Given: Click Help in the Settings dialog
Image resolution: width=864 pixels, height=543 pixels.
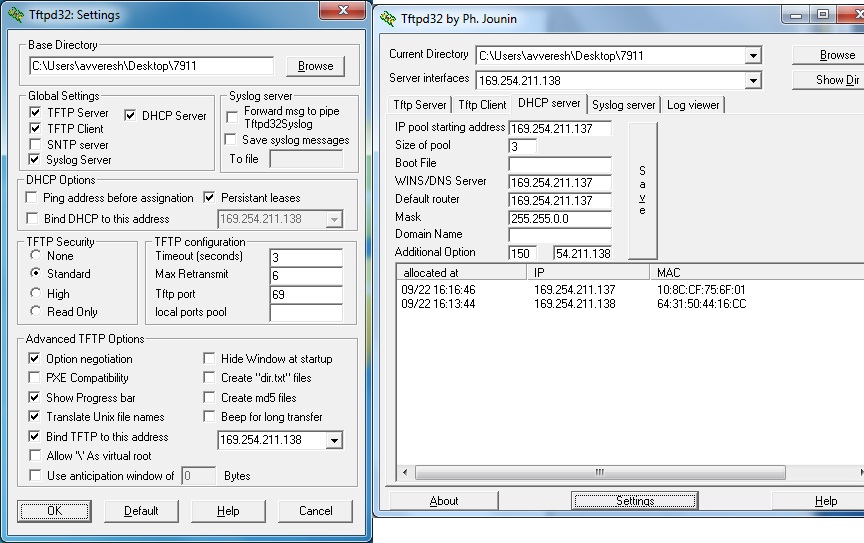Looking at the screenshot, I should tap(228, 511).
